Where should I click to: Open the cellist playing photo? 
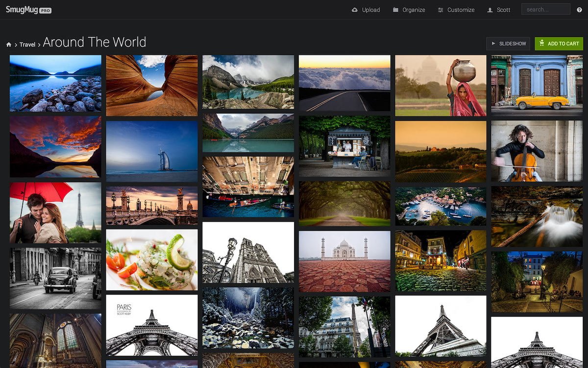(537, 151)
